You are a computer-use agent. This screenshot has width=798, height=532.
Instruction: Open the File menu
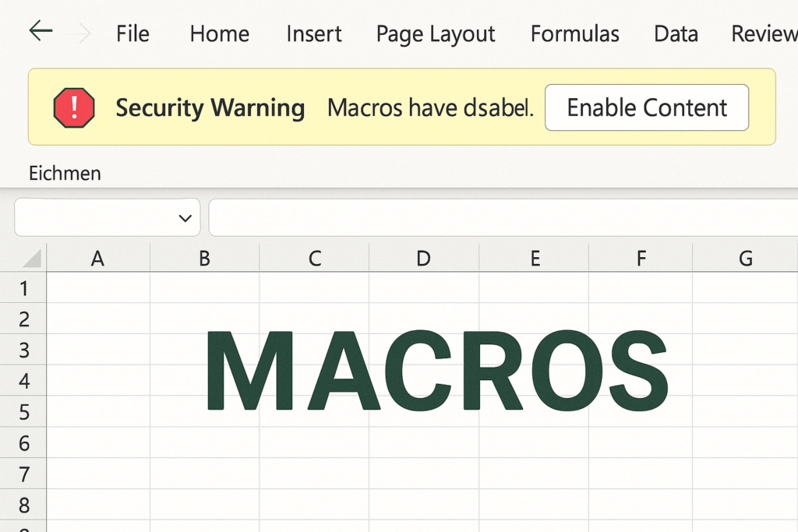[132, 34]
